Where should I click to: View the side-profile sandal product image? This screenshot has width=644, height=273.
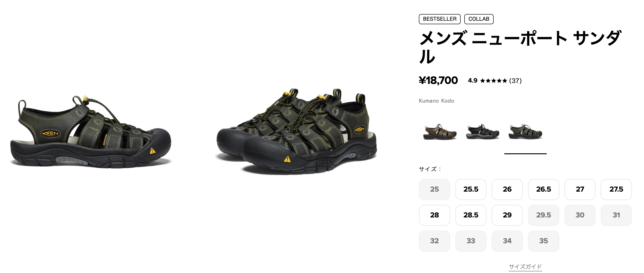click(90, 131)
